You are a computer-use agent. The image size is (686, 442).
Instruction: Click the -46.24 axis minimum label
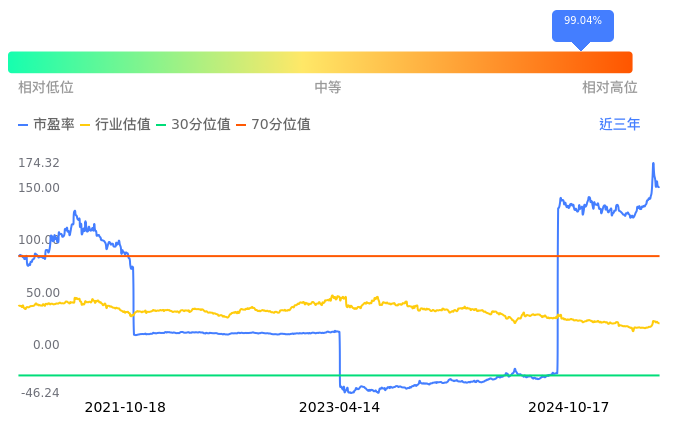point(39,393)
